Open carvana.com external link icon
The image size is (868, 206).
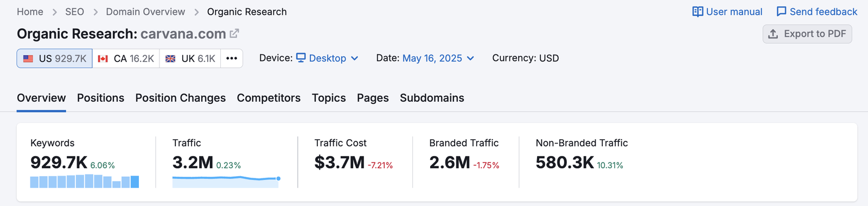tap(234, 34)
